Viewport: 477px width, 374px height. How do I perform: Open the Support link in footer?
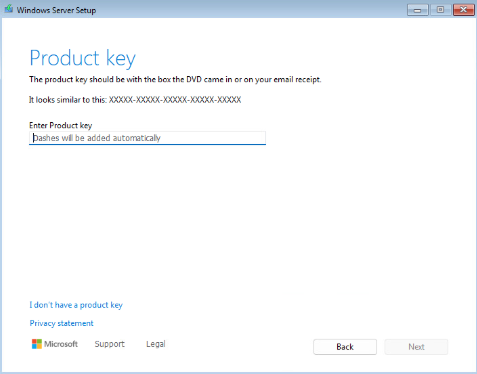coord(109,344)
